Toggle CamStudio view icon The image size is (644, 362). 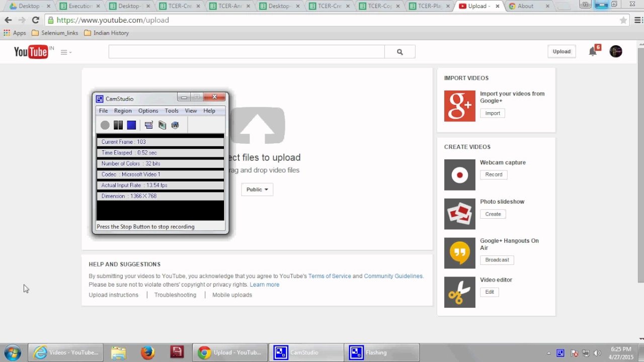pyautogui.click(x=148, y=125)
